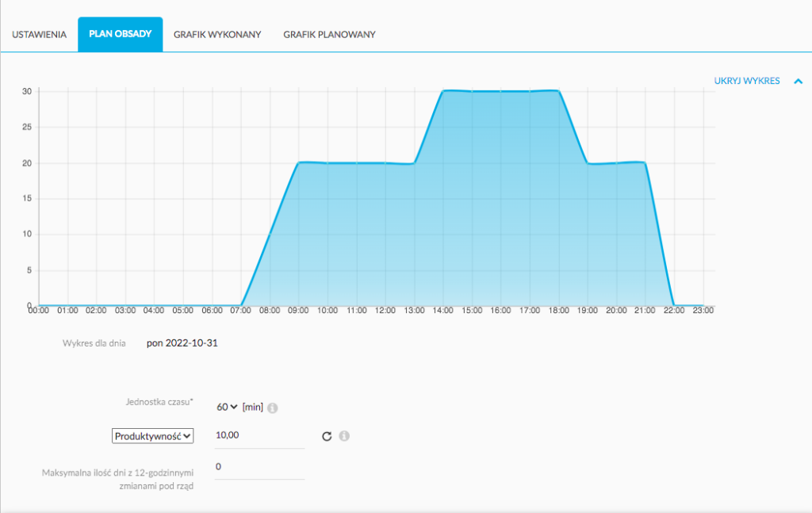Click the chart line point at 09:00

[x=299, y=163]
